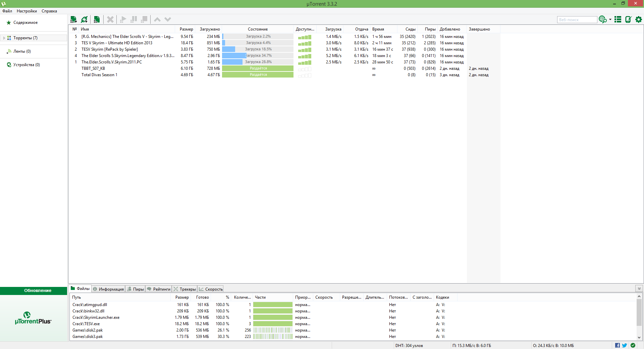Click the RSS icon beside Ленты
This screenshot has width=644, height=349.
[9, 51]
